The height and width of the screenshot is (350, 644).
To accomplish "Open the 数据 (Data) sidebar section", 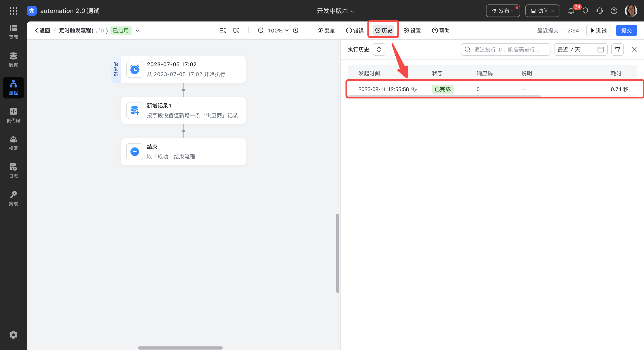I will pos(13,60).
